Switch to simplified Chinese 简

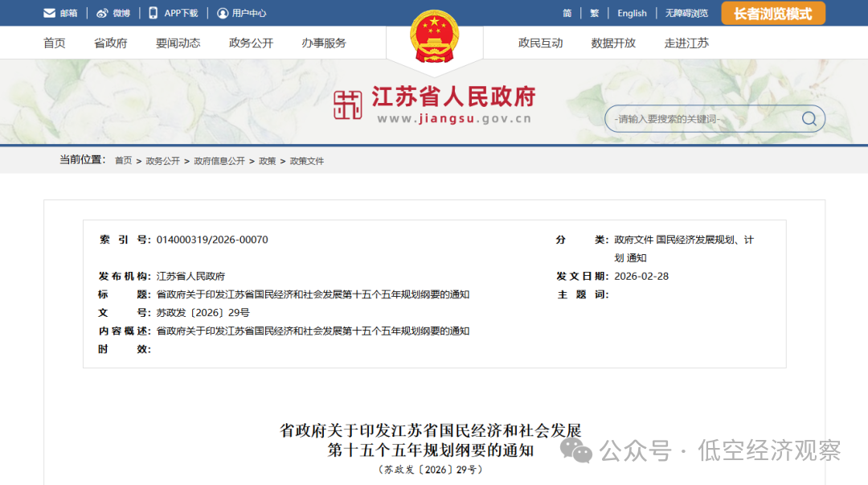point(567,14)
